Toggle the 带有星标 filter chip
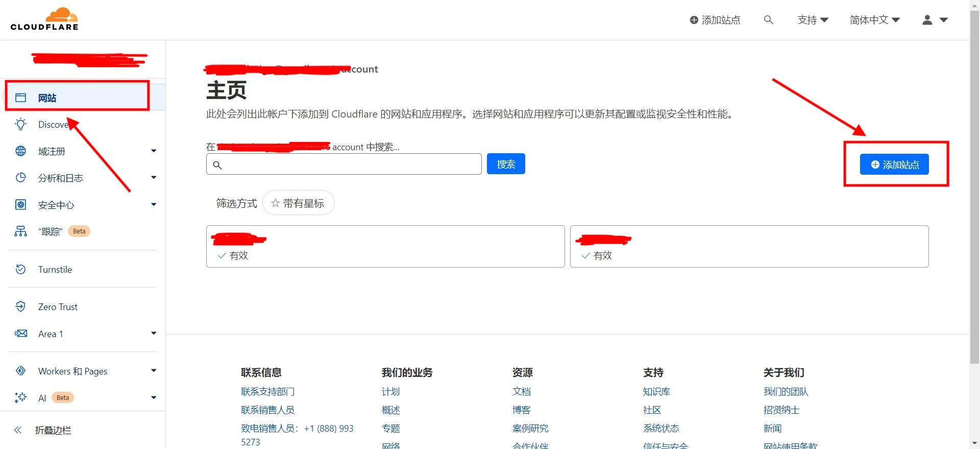 point(299,203)
